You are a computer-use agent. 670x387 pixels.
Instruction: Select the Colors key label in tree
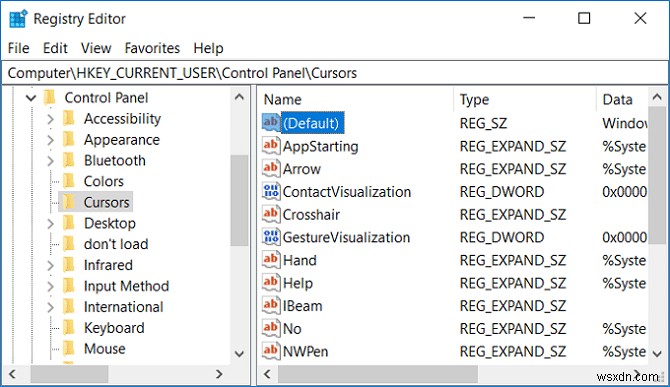point(104,181)
